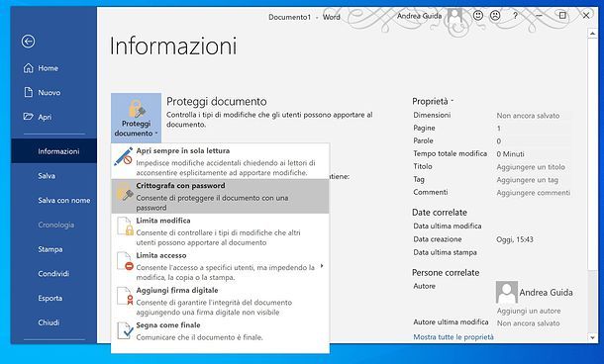Viewport: 604px width, 364px height.
Task: Click the Persone correlate heading
Action: tap(446, 273)
